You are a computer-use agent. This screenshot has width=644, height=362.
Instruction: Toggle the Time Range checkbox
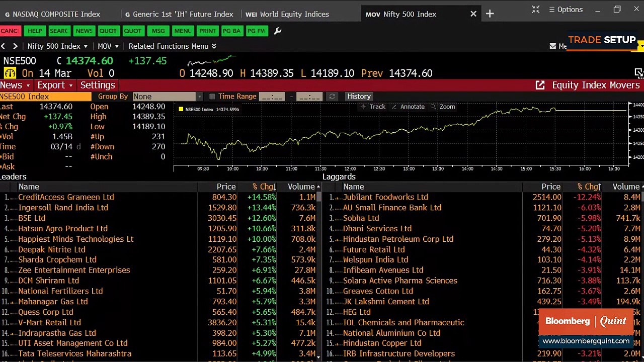tap(212, 97)
